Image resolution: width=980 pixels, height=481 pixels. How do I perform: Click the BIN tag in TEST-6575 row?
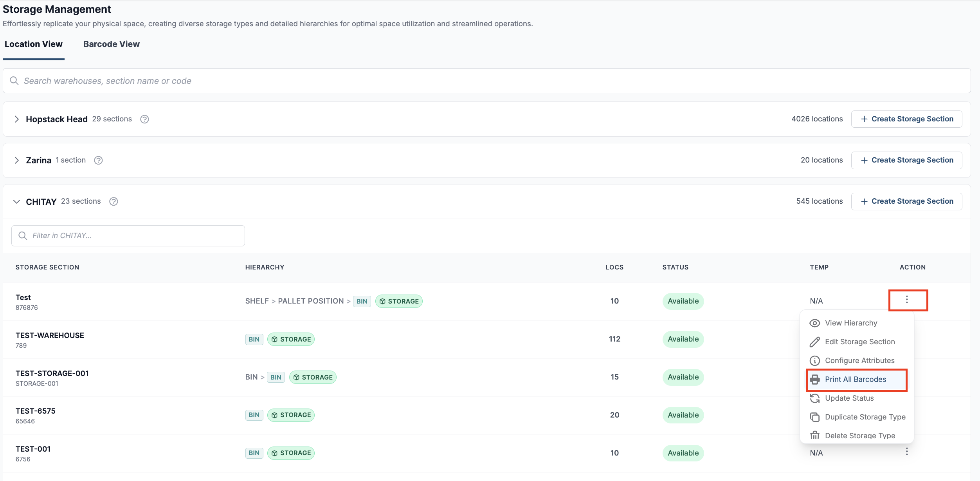254,415
